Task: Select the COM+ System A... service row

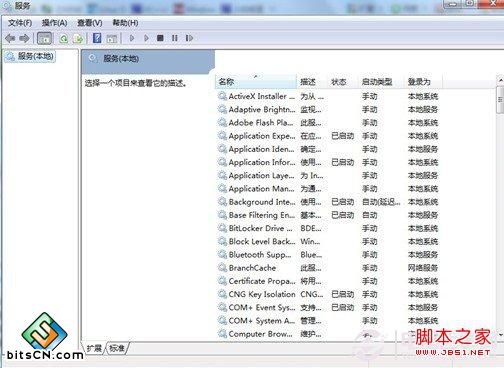Action: (328, 321)
